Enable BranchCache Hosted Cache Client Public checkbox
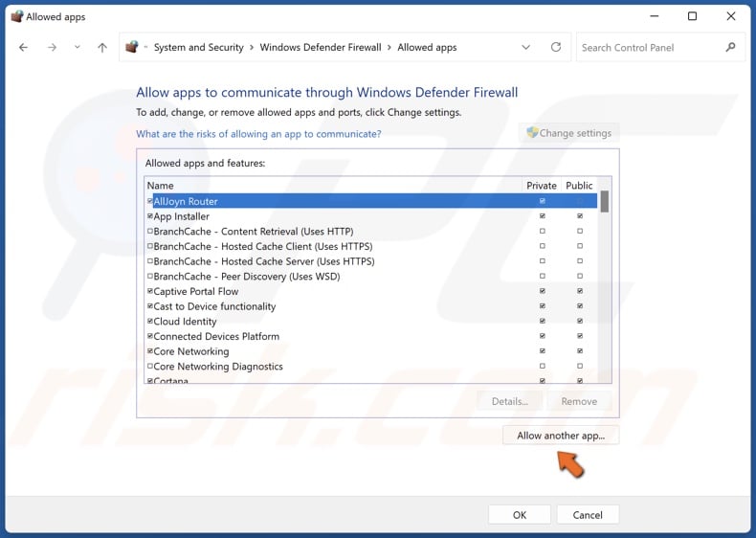Screen dimensions: 756x538 coord(580,246)
